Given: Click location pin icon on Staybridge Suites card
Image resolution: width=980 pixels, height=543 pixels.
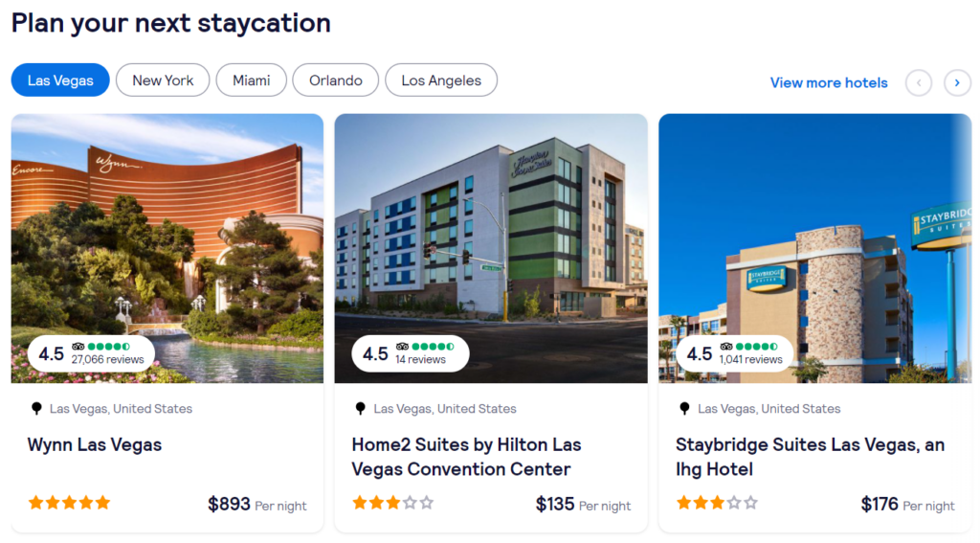Looking at the screenshot, I should (684, 409).
